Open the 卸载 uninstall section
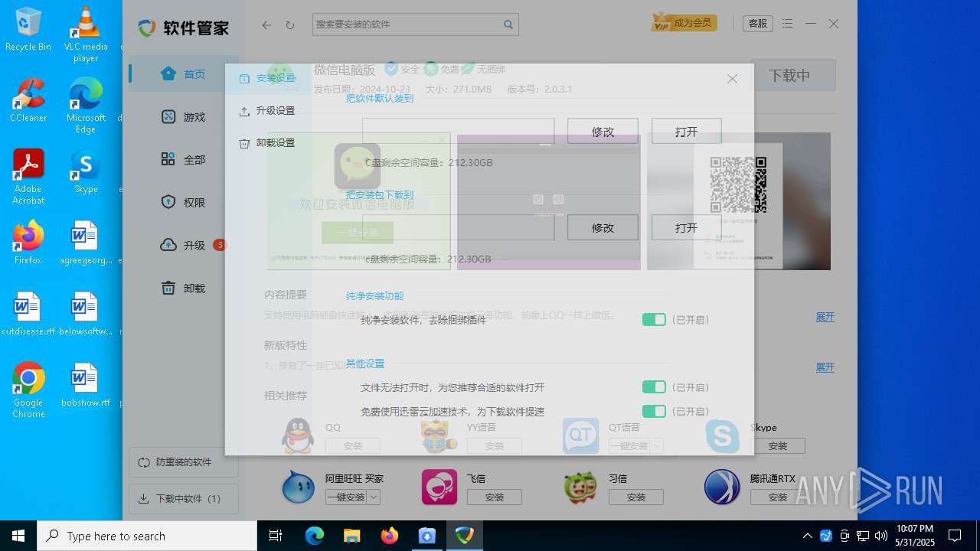 [x=184, y=289]
